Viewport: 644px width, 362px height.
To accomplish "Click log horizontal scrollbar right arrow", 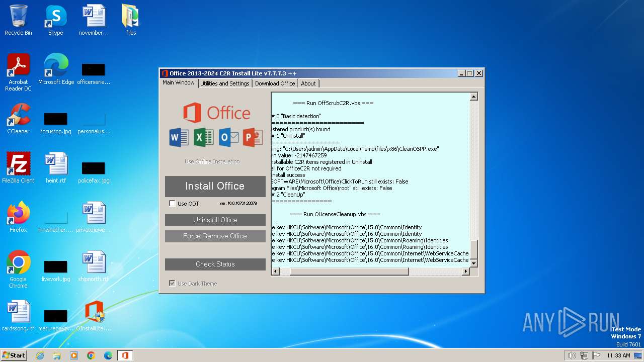I will tap(465, 271).
